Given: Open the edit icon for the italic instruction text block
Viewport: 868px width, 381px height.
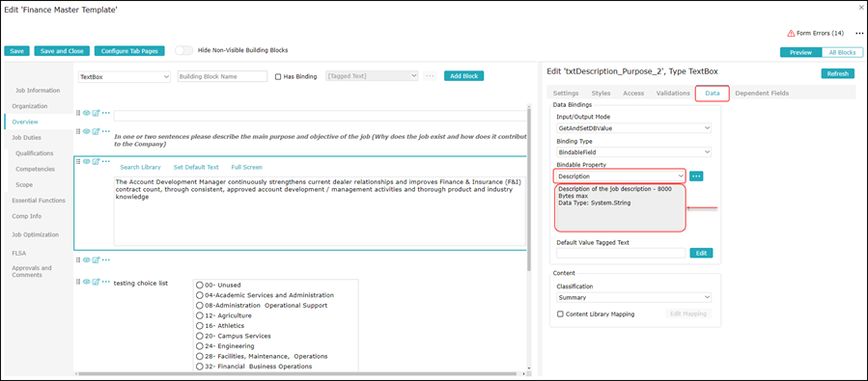Looking at the screenshot, I should [96, 131].
